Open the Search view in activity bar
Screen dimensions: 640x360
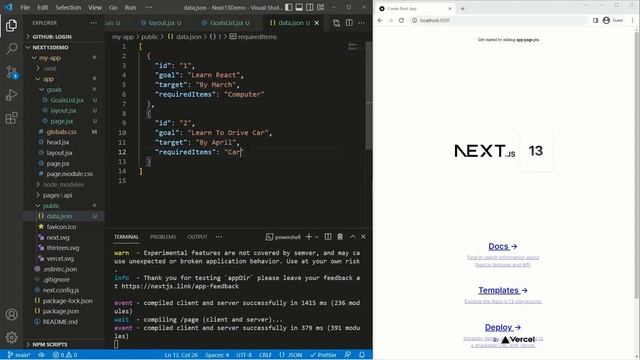point(11,49)
